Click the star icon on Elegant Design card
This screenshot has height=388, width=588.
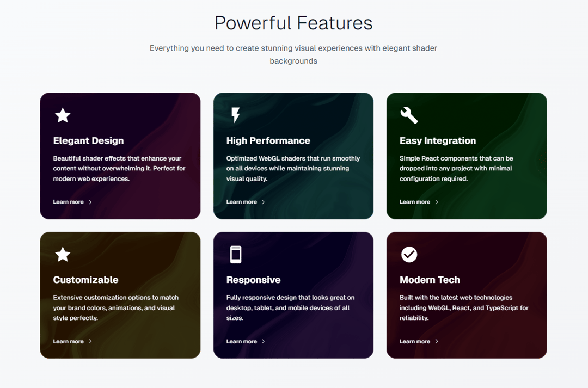point(63,115)
